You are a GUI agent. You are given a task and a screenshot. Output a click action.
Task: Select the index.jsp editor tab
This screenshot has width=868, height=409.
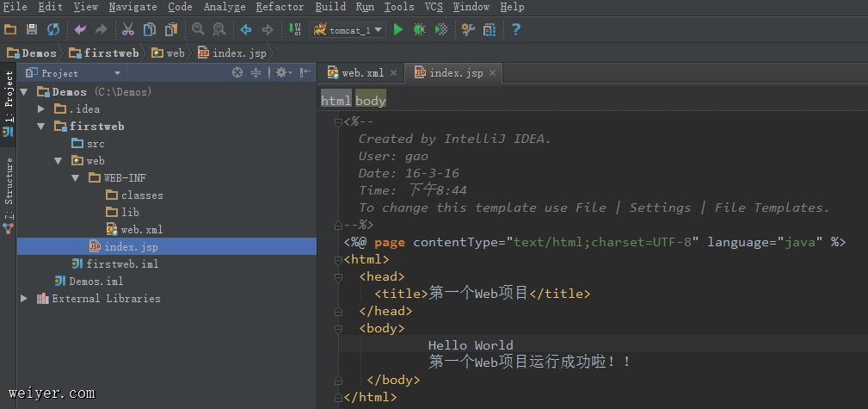tap(455, 73)
